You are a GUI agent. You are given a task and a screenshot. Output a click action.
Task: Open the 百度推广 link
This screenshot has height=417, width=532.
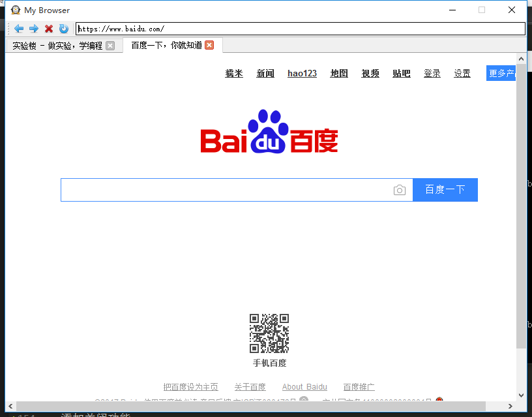point(359,387)
